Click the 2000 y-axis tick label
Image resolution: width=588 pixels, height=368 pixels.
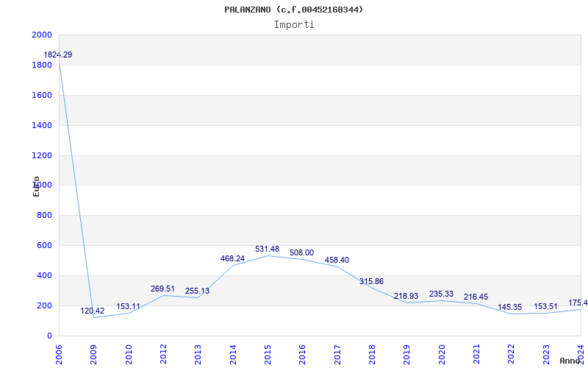(x=42, y=35)
